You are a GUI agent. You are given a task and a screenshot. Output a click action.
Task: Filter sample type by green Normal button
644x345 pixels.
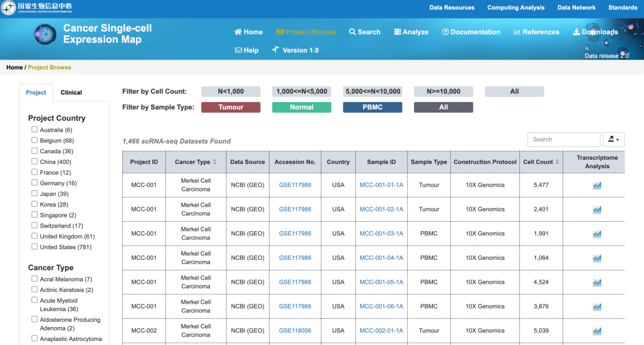[302, 107]
